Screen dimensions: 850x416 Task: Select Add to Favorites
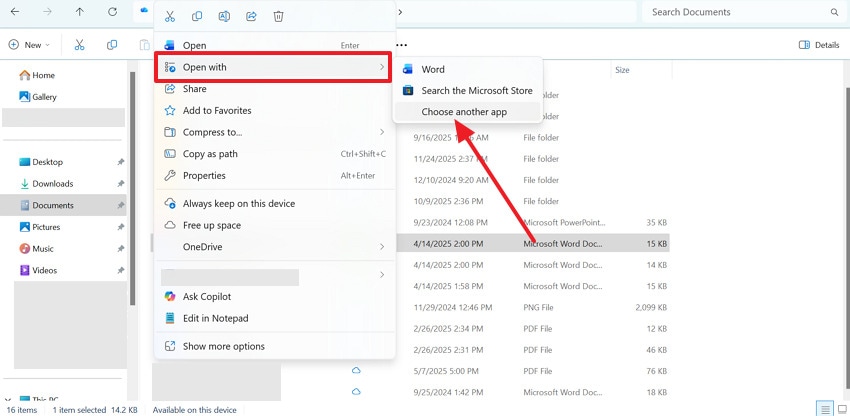click(x=275, y=111)
